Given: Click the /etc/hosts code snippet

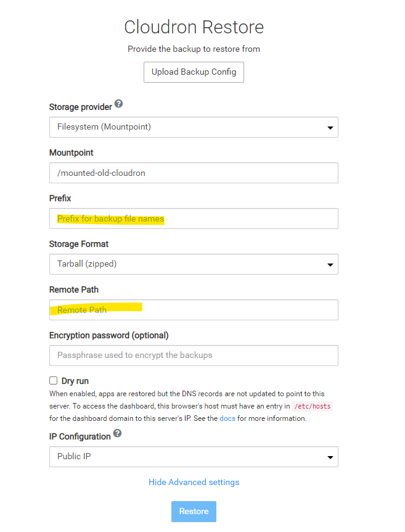Looking at the screenshot, I should click(312, 406).
